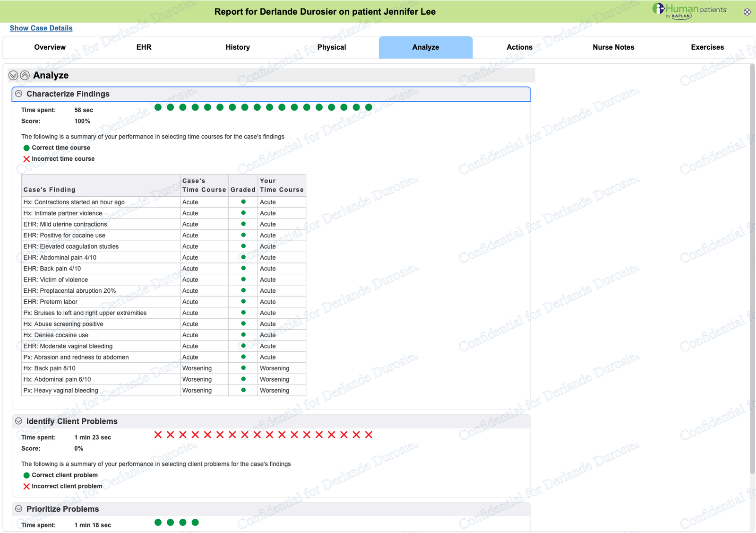Click the Case's Time Course column header

[x=204, y=185]
